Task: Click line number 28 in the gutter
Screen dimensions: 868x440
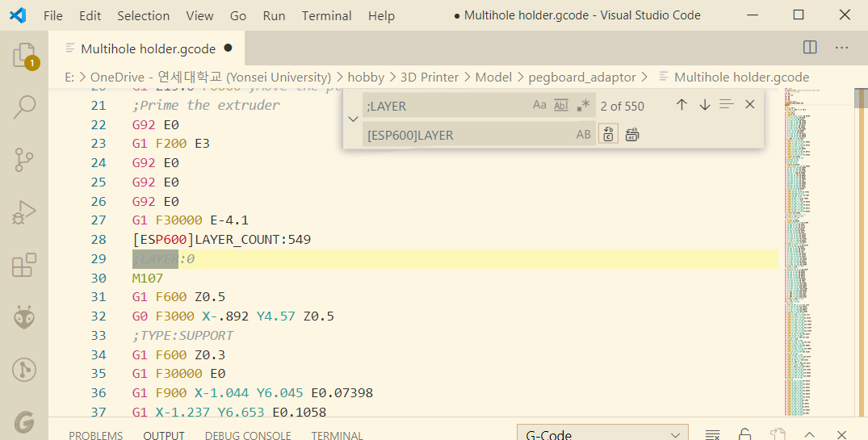Action: click(99, 239)
